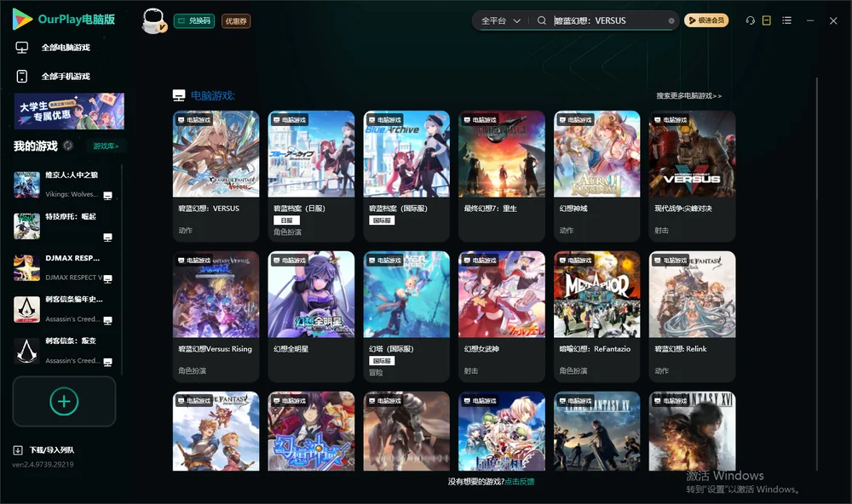Open the user avatar profile

click(x=153, y=20)
